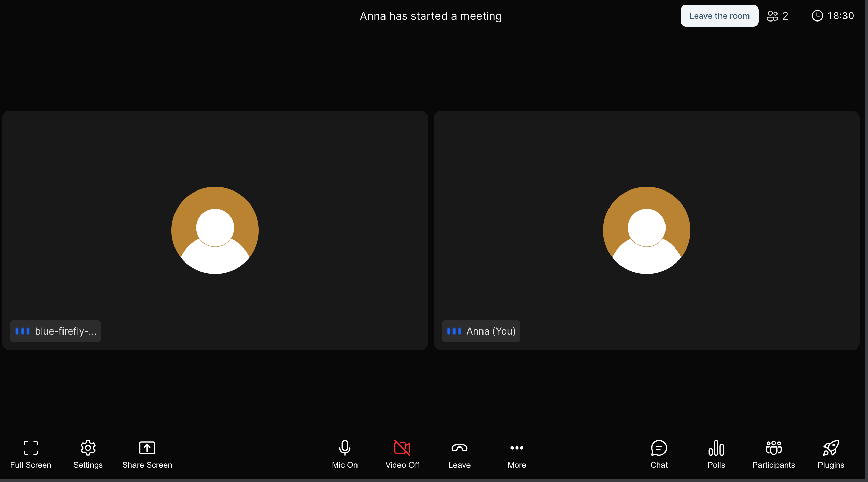Expand participant count showing 2 members

click(778, 15)
